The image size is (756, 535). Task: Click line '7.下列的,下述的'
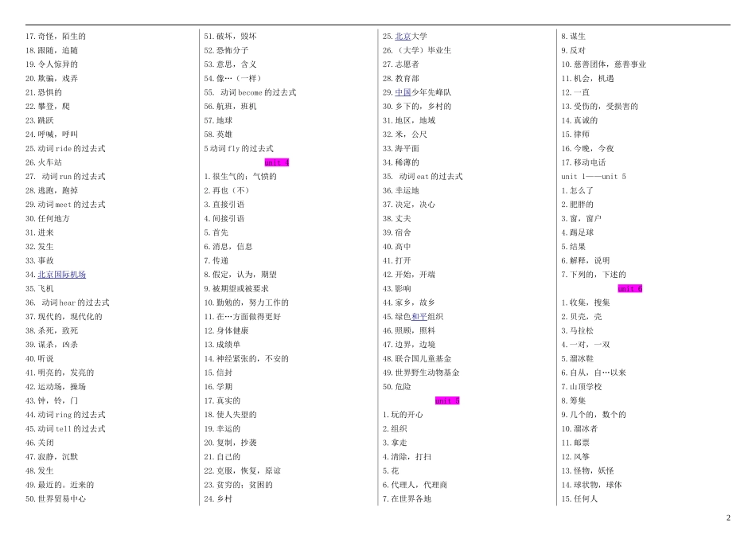[x=594, y=275]
